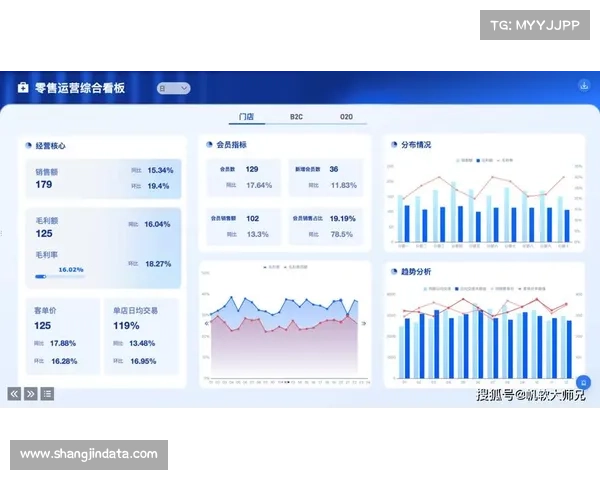The width and height of the screenshot is (600, 480).
Task: Click the 会员销售占比 value 19.19%
Action: (x=342, y=219)
